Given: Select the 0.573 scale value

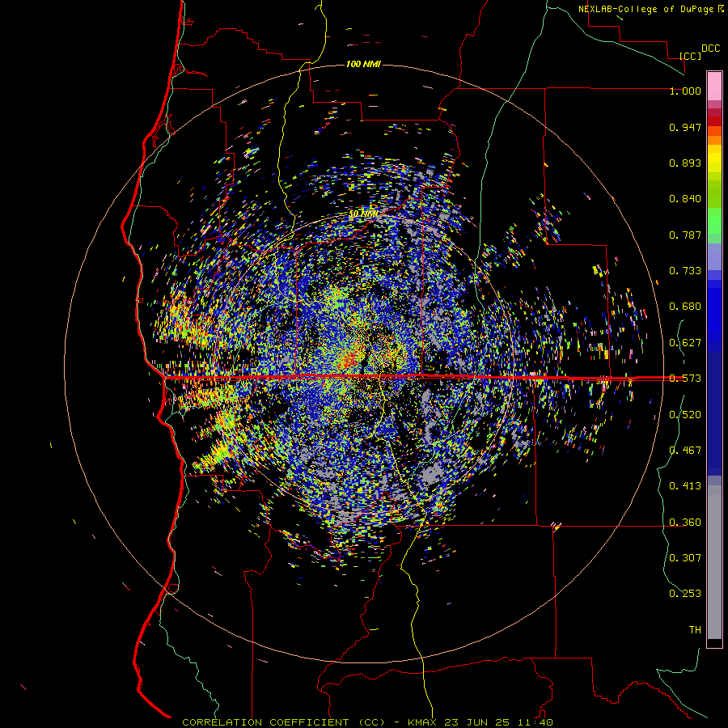Looking at the screenshot, I should click(685, 379).
